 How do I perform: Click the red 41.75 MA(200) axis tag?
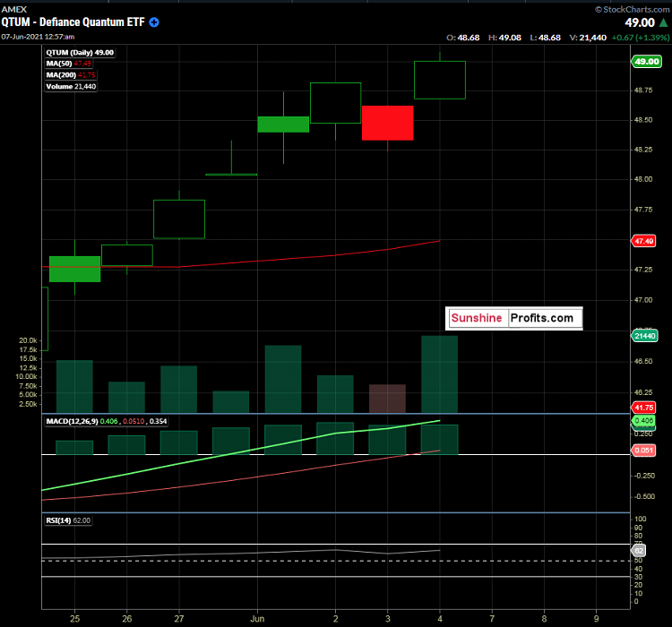tap(643, 408)
